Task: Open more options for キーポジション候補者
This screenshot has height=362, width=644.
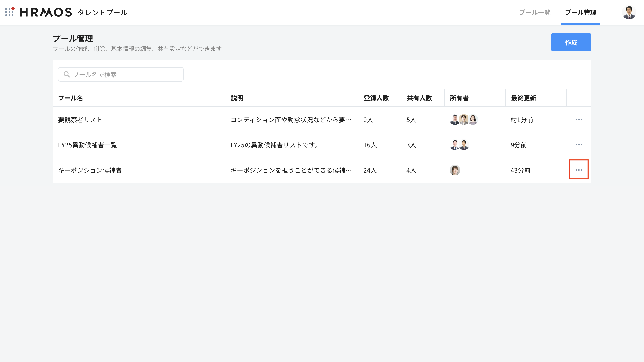Action: (x=578, y=170)
